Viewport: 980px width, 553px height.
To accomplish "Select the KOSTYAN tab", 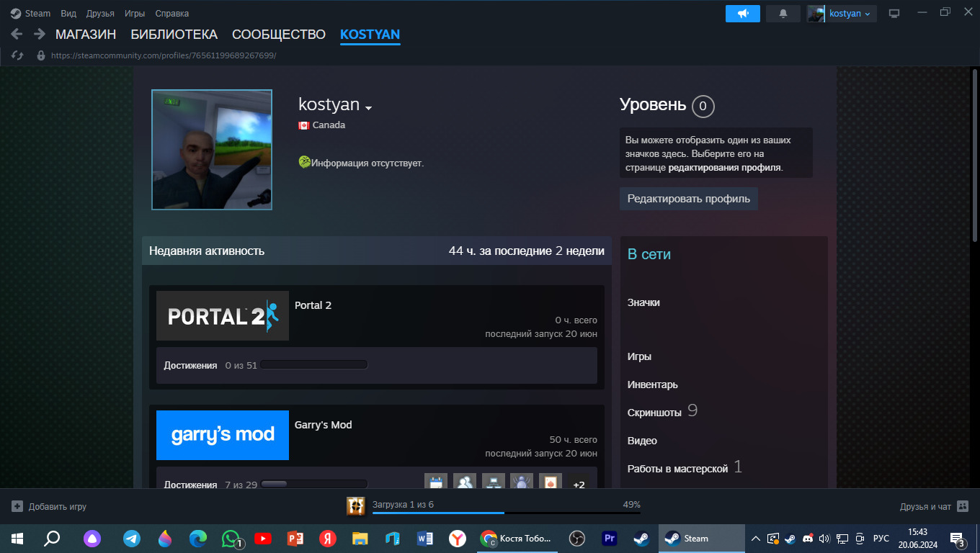I will [370, 34].
